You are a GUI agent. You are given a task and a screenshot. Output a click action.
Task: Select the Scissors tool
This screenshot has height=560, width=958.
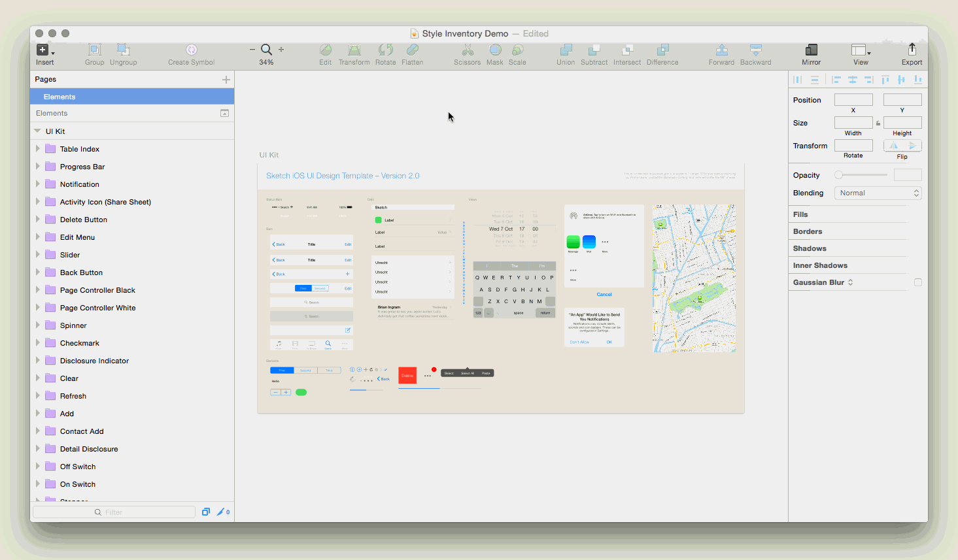(x=468, y=50)
